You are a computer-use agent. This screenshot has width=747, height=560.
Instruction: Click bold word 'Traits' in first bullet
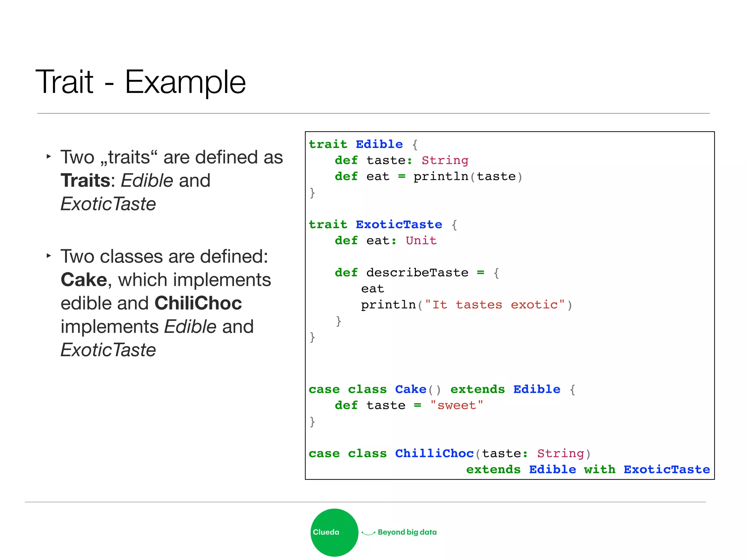click(x=85, y=180)
